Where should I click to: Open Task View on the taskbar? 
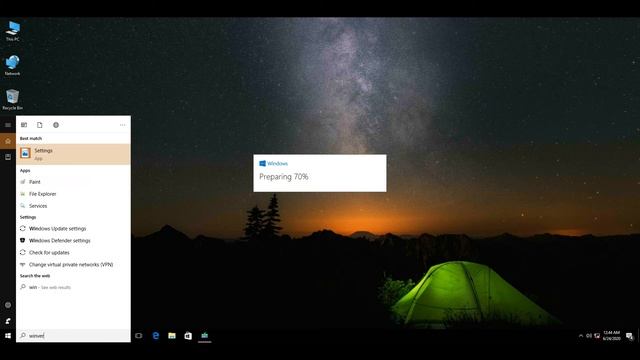tap(139, 336)
